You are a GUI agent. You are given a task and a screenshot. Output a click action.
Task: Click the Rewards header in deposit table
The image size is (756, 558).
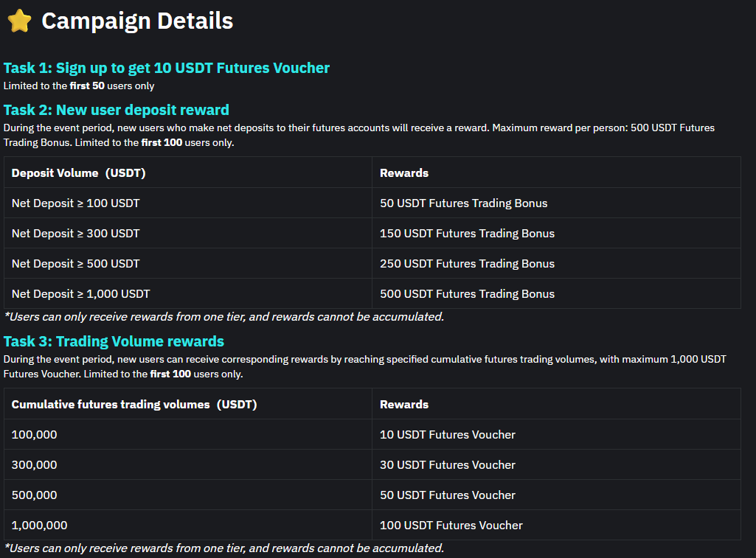pyautogui.click(x=403, y=172)
